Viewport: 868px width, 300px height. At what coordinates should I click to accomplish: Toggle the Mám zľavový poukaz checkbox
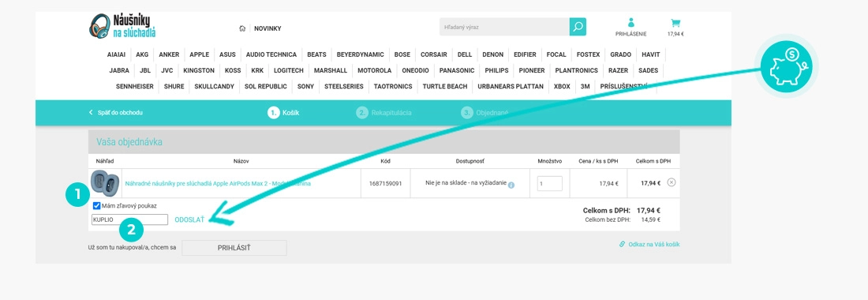[96, 206]
